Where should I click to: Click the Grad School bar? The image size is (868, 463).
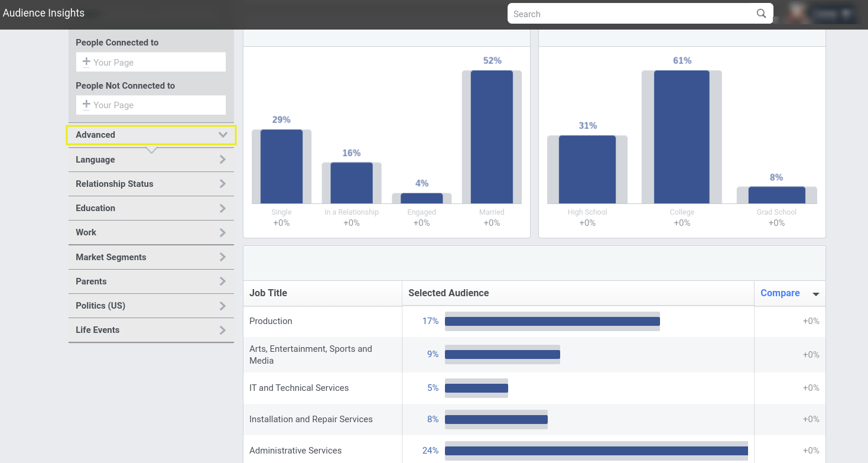[x=777, y=195]
